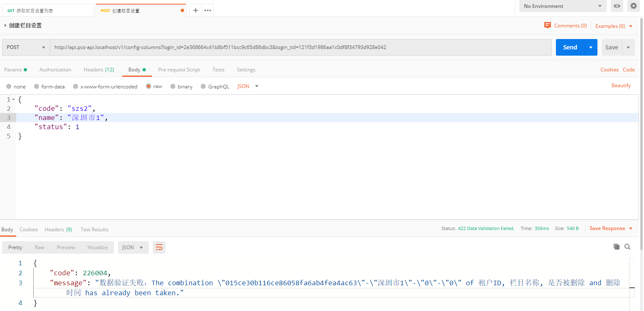Open the Pre-request Script tab
Screen dimensions: 644x311
pos(179,70)
